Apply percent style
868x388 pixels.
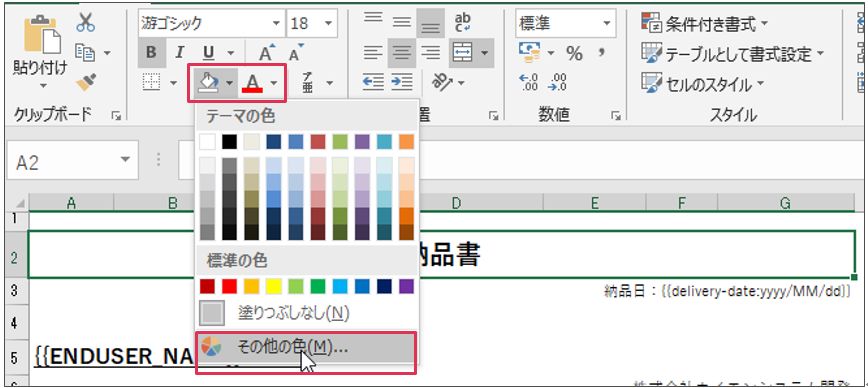574,53
